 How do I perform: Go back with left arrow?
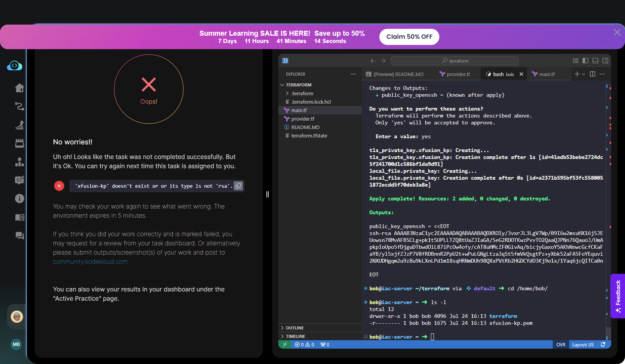click(x=373, y=61)
